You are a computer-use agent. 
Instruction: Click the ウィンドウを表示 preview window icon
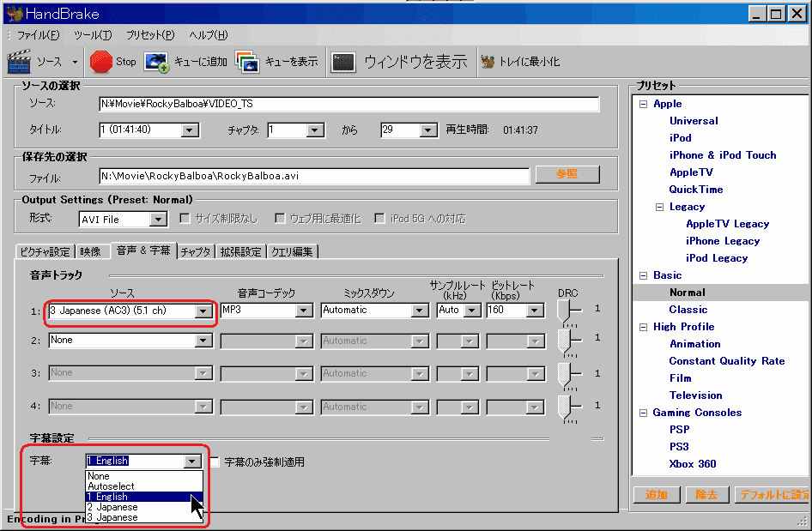pyautogui.click(x=343, y=61)
